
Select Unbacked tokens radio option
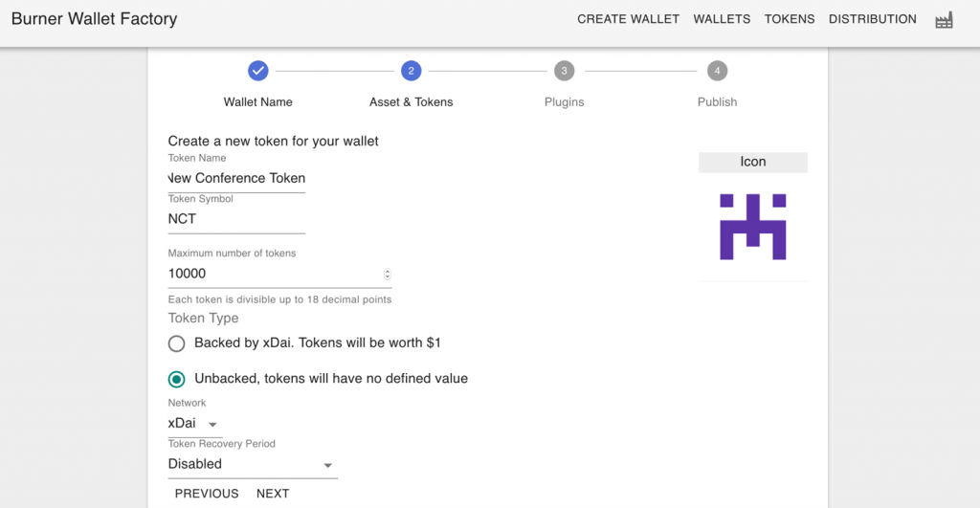point(177,379)
